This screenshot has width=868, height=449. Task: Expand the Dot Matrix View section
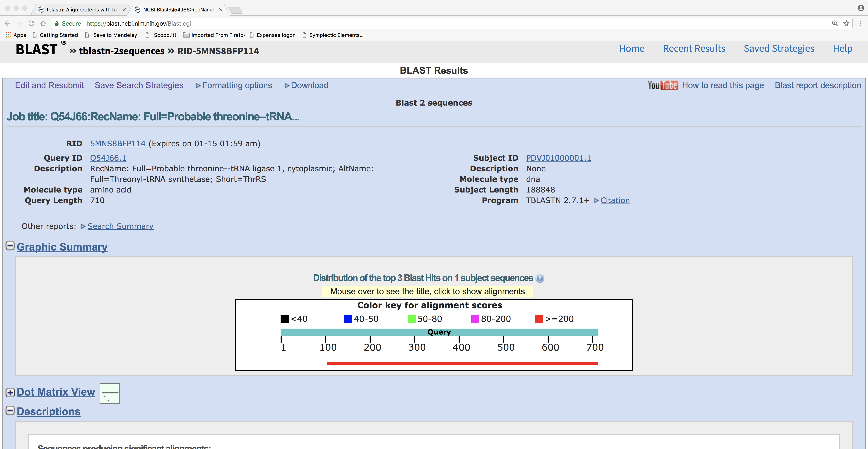[x=10, y=392]
